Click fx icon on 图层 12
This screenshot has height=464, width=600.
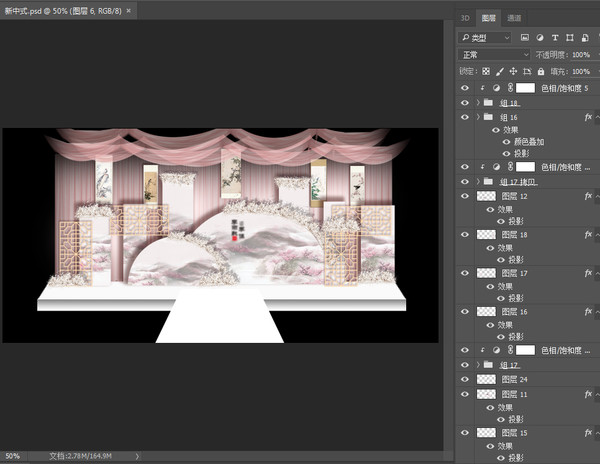[588, 196]
